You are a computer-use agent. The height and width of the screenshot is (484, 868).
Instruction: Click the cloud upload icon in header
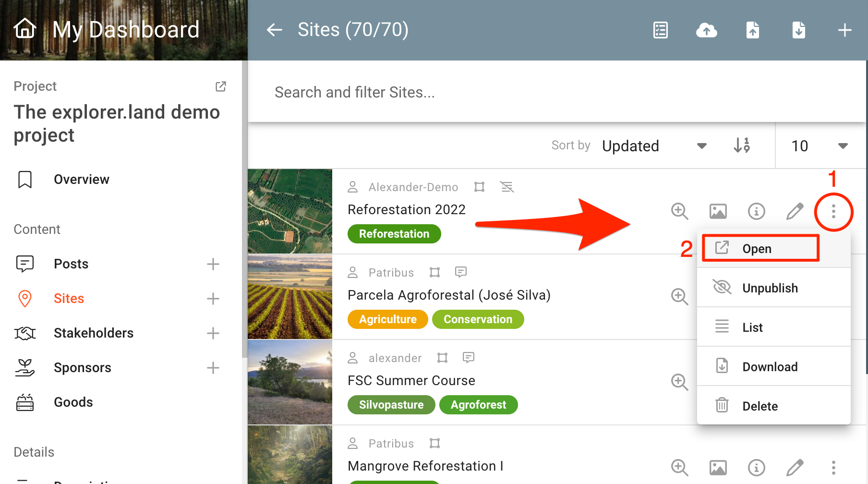tap(706, 30)
